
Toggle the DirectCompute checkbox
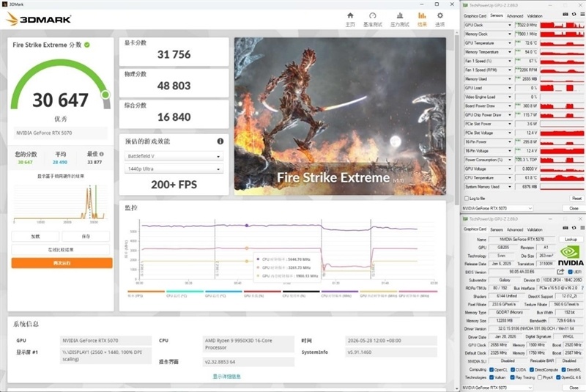(x=532, y=369)
